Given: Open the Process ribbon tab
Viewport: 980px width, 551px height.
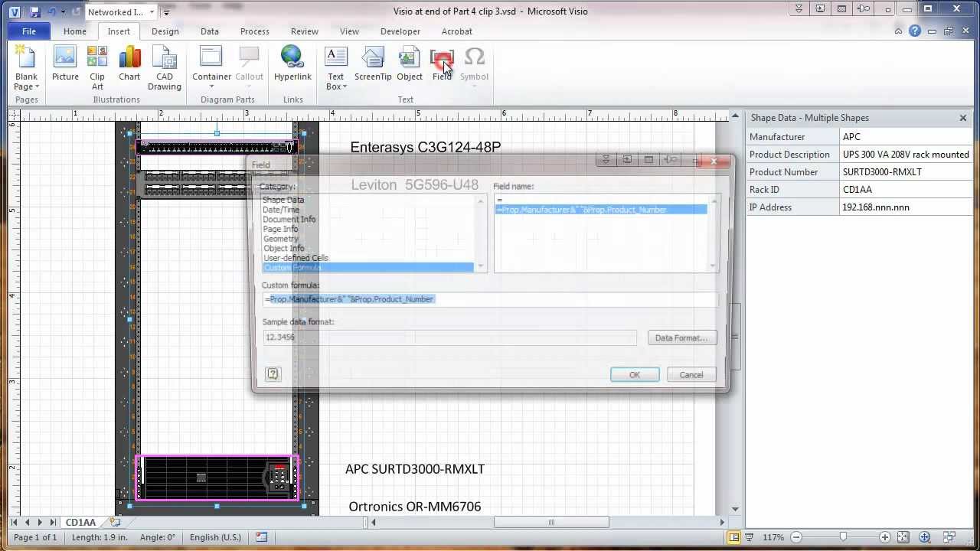Looking at the screenshot, I should (x=255, y=31).
